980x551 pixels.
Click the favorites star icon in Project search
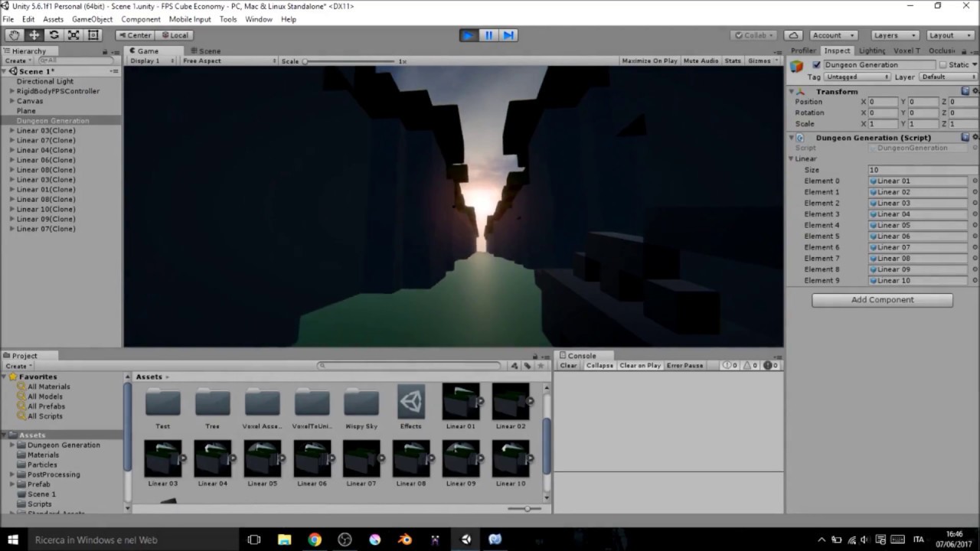(x=541, y=366)
